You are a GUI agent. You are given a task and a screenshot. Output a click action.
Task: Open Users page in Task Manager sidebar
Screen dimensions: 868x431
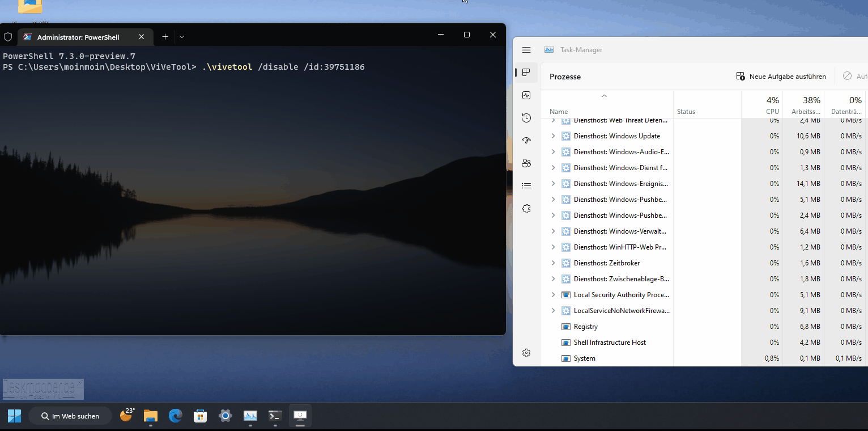coord(526,163)
